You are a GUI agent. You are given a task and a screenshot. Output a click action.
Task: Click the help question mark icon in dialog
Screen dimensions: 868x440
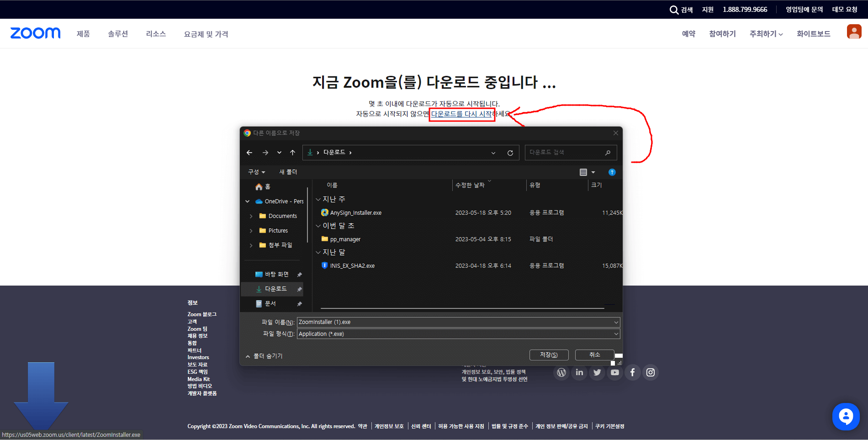coord(612,172)
